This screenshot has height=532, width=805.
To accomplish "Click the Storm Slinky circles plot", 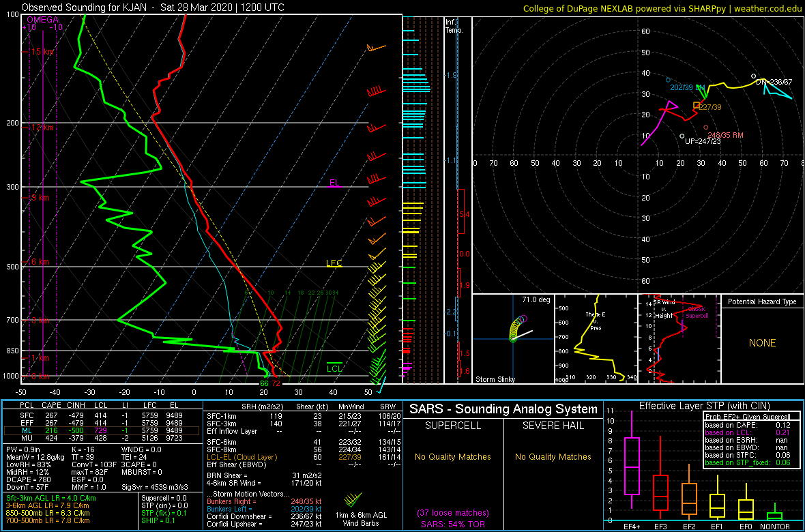I will click(x=518, y=328).
